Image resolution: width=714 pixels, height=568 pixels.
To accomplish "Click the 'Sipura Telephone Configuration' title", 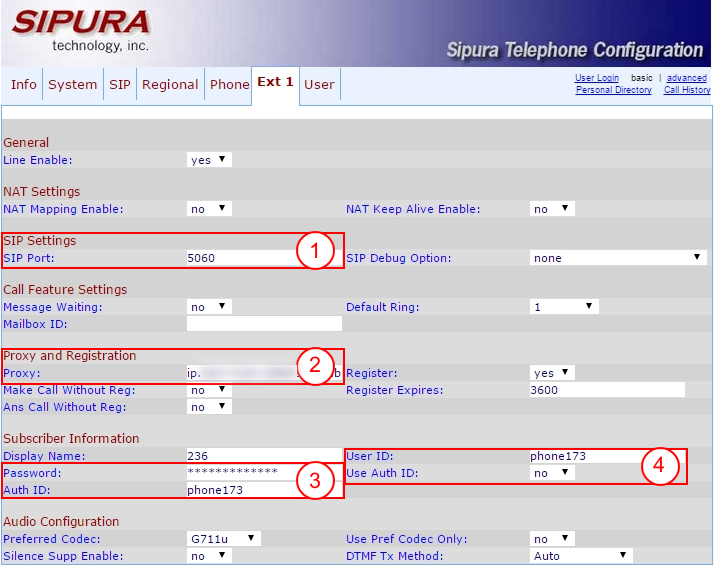I will point(575,50).
